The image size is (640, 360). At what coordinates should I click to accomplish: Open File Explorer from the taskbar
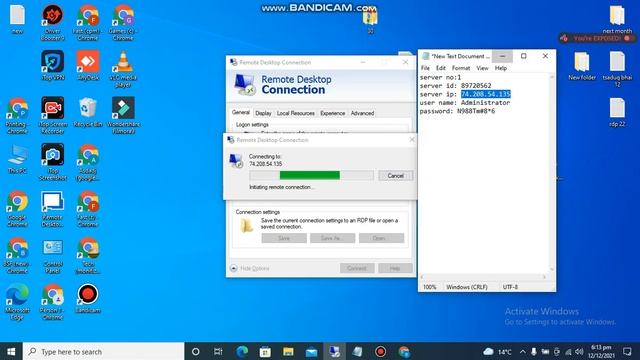click(288, 351)
